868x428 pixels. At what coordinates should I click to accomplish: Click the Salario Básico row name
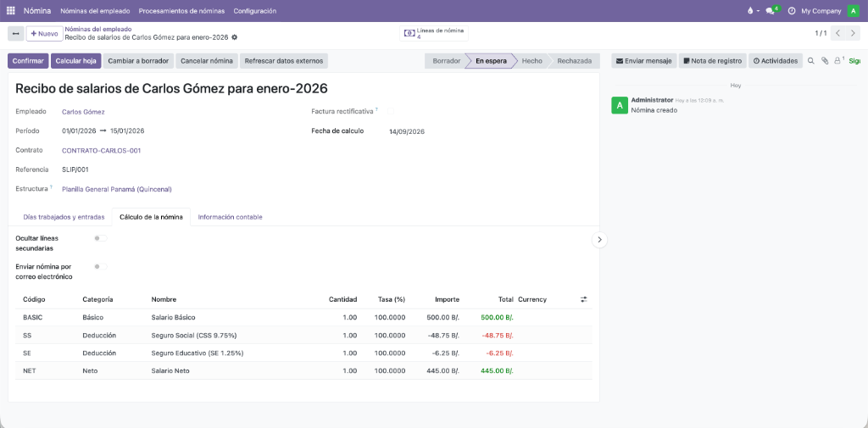pos(173,318)
